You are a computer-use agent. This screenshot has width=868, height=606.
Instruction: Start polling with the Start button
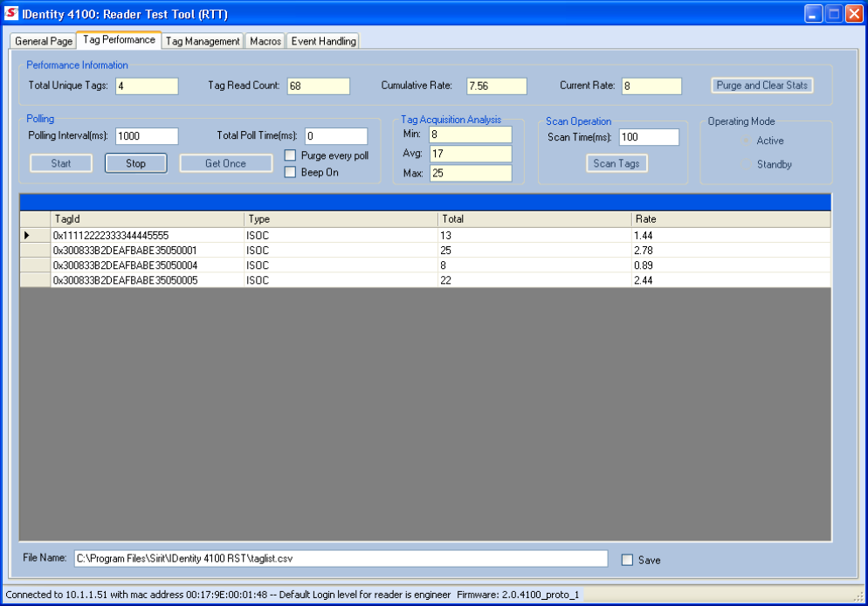tap(61, 163)
